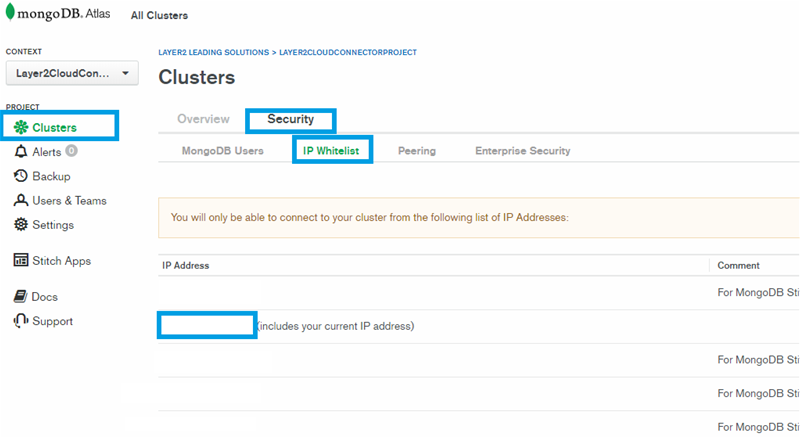Select the Security tab

[x=290, y=119]
